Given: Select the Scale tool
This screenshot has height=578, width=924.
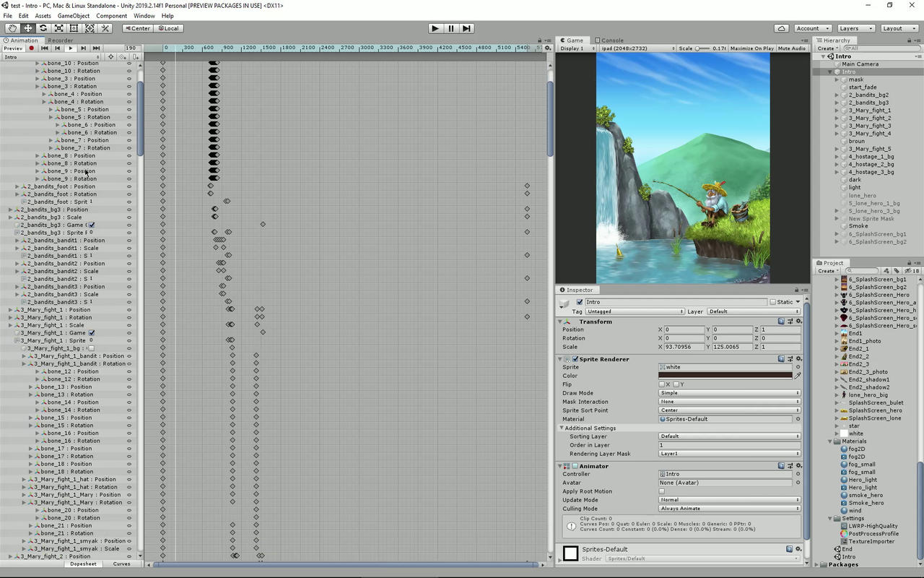Looking at the screenshot, I should tap(58, 27).
